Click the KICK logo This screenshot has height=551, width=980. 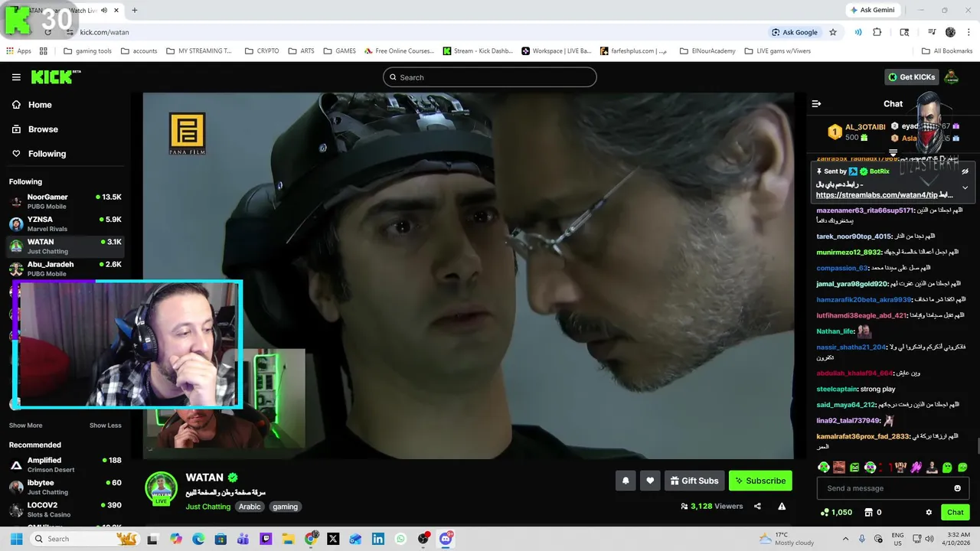click(56, 77)
